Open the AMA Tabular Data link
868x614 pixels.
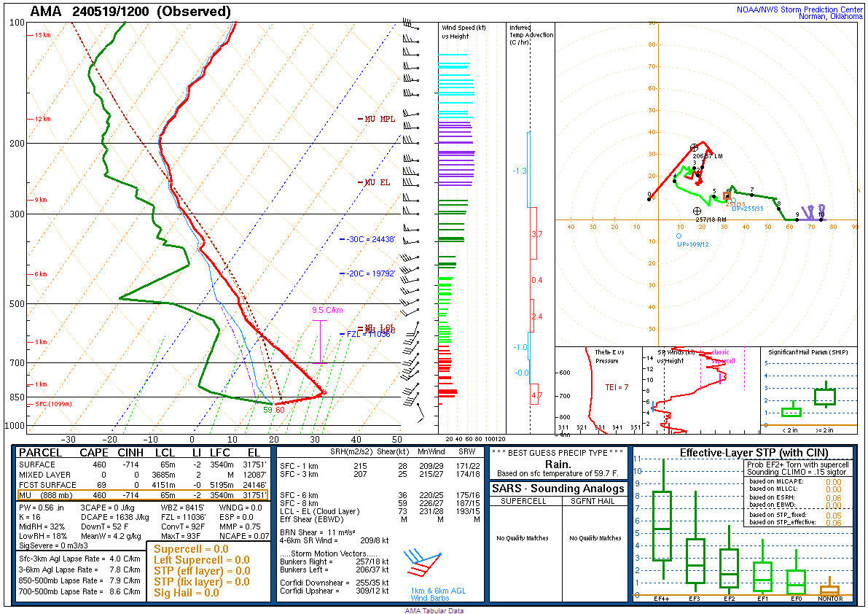[x=434, y=610]
